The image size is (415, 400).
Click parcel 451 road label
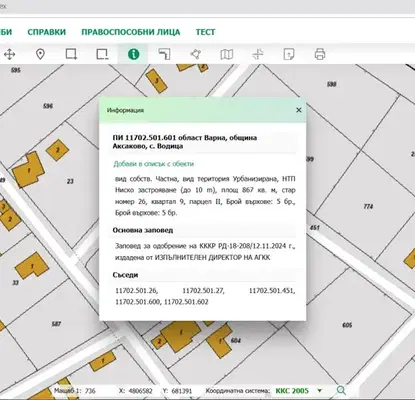[315, 228]
